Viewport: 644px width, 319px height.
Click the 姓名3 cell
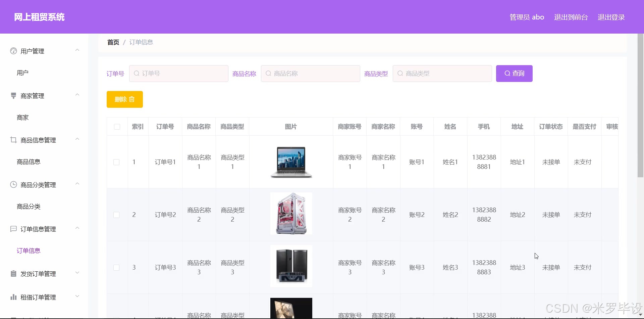[x=450, y=268]
